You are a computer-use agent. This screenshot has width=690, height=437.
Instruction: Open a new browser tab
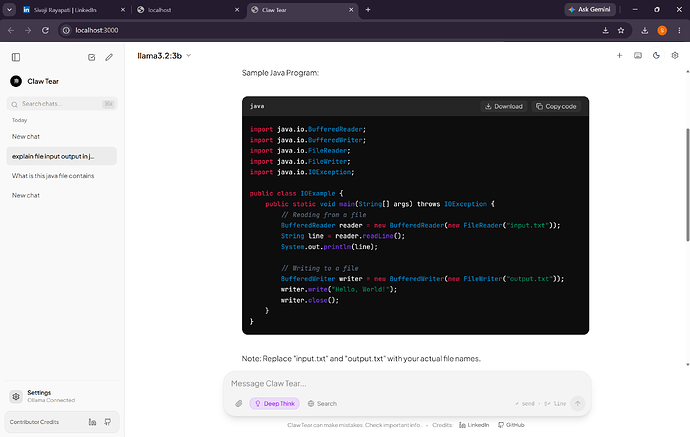368,10
